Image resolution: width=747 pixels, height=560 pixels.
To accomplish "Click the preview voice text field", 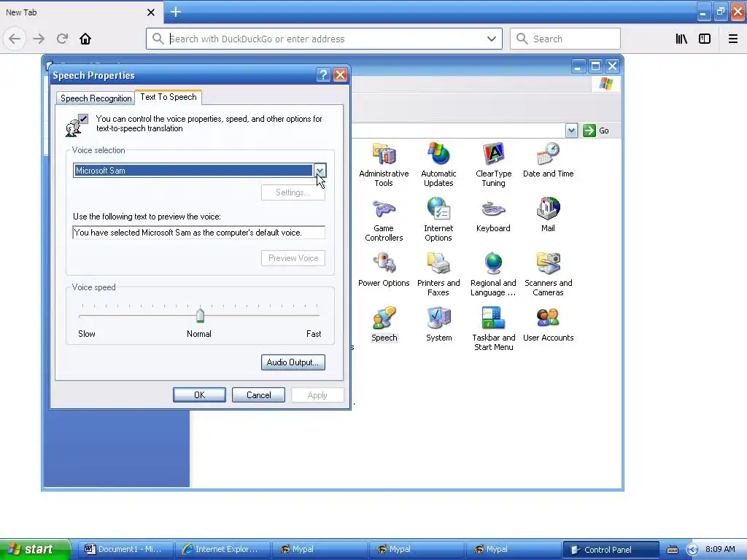I will (x=198, y=233).
